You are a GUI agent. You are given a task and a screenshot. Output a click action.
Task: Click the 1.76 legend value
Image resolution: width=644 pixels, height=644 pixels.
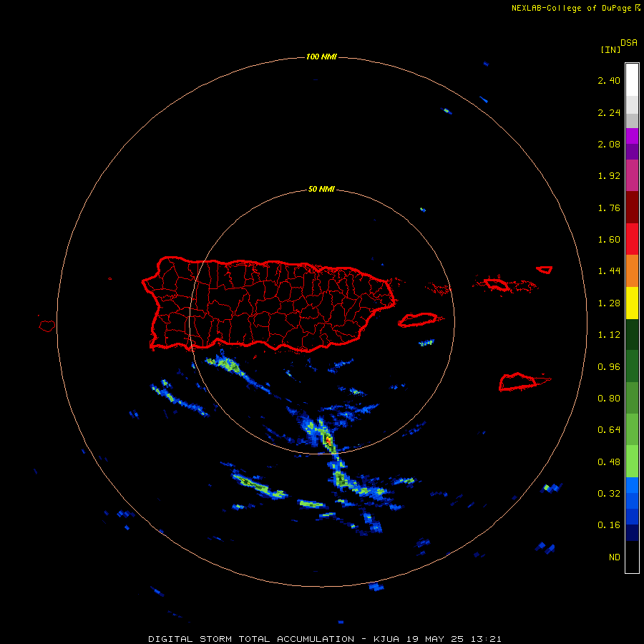point(609,208)
